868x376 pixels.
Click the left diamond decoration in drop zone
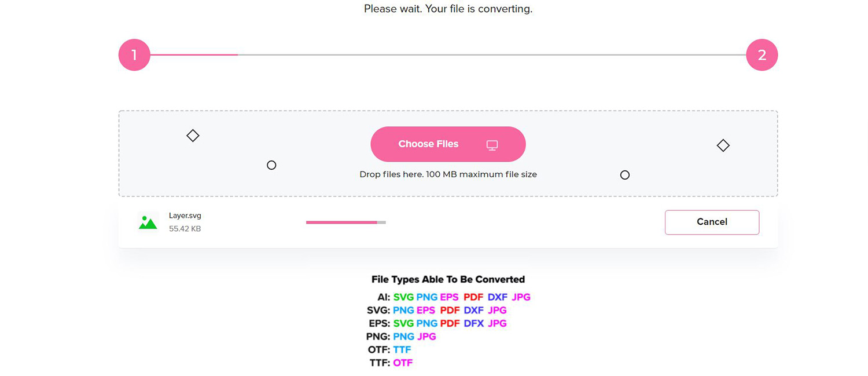coord(193,136)
